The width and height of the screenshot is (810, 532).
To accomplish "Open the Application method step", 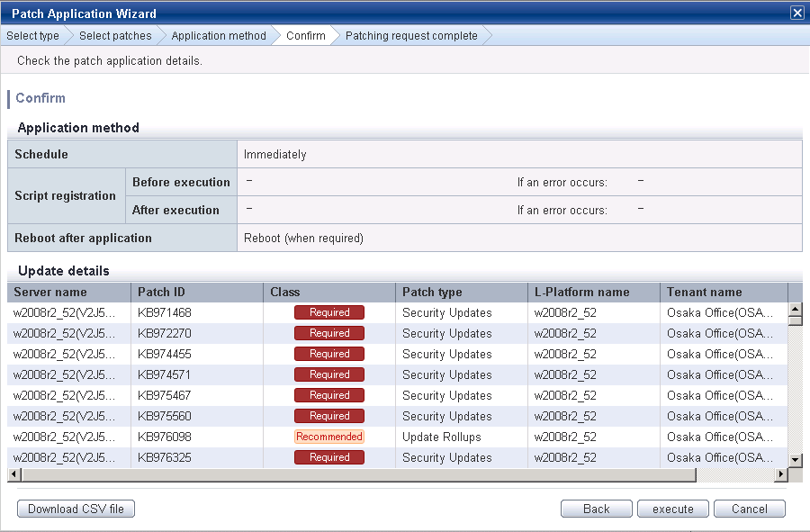I will (219, 36).
